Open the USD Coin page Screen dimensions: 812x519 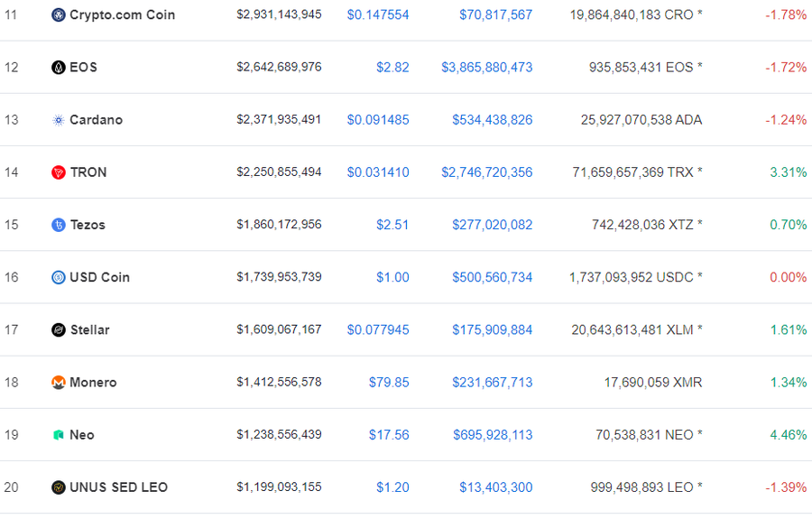(100, 278)
